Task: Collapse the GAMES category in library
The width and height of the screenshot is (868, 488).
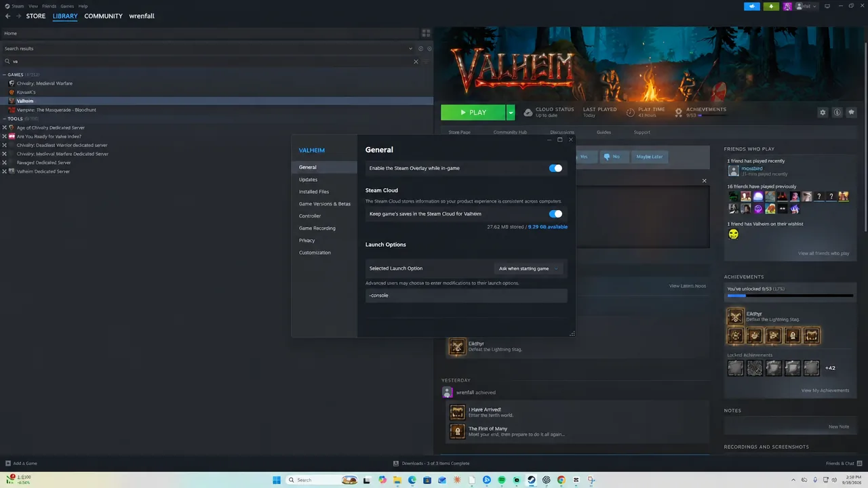Action: click(4, 75)
